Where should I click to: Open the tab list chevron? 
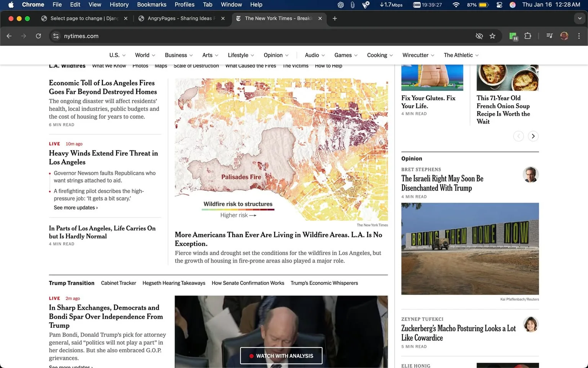(579, 18)
